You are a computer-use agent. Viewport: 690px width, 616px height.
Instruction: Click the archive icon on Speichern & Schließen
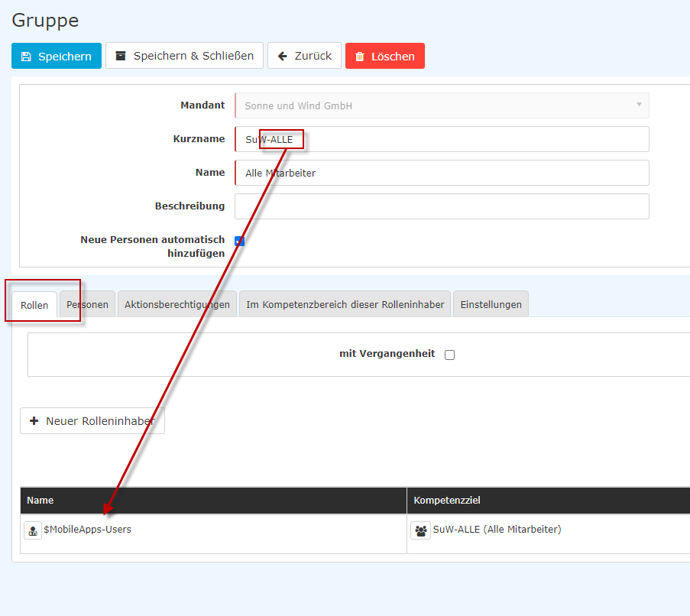point(120,56)
